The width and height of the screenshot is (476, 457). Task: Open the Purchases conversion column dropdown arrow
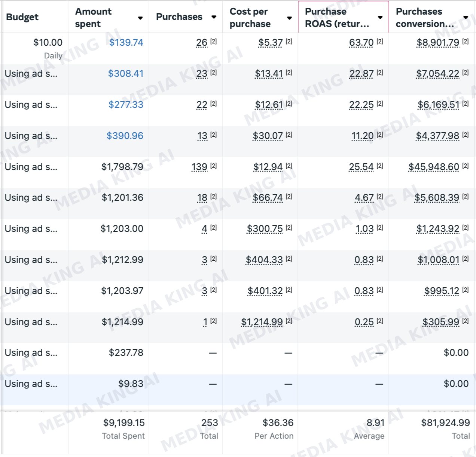click(466, 18)
